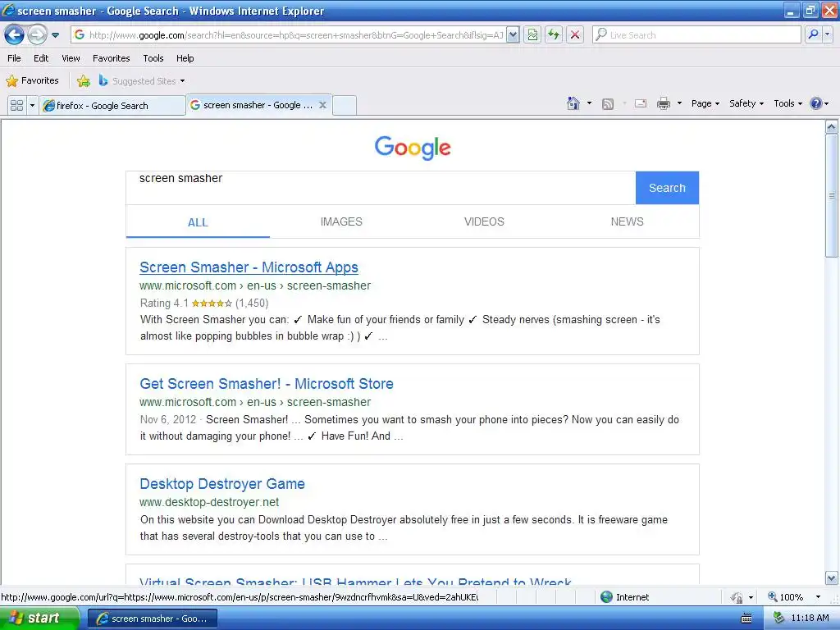
Task: Open Desktop Destroyer Game link
Action: (x=221, y=484)
